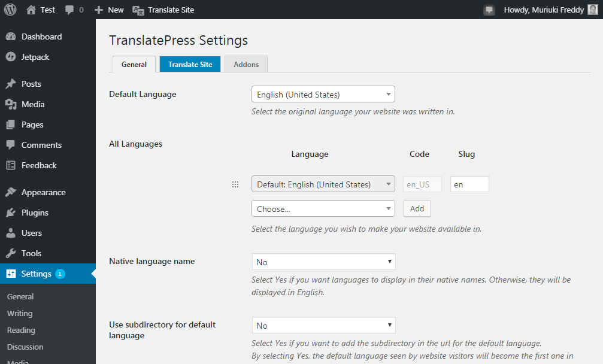Open Writing settings submenu
Viewport: 603px width, 364px height.
(20, 313)
